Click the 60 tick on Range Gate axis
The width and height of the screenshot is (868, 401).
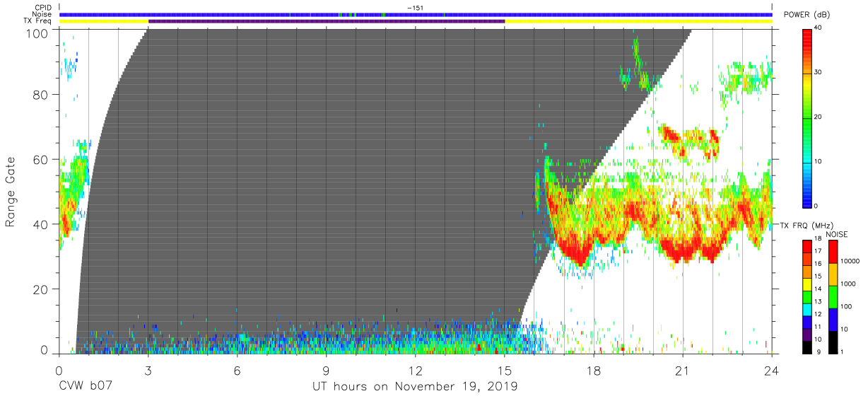click(x=41, y=160)
